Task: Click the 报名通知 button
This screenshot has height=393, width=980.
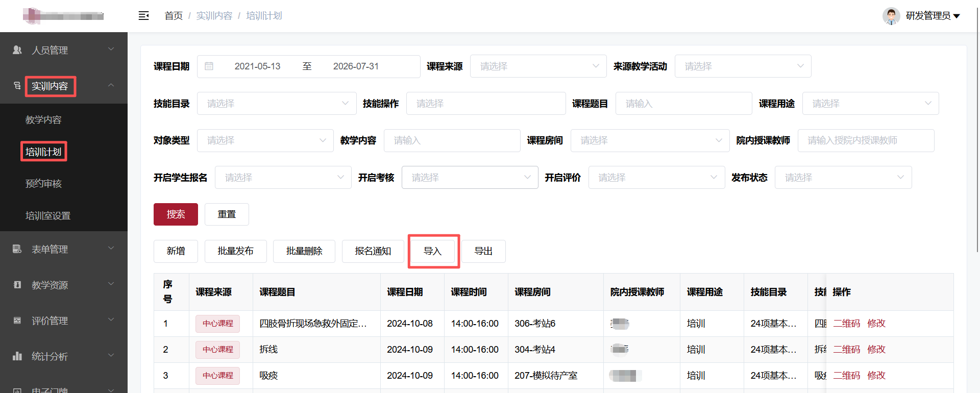Action: click(x=373, y=251)
